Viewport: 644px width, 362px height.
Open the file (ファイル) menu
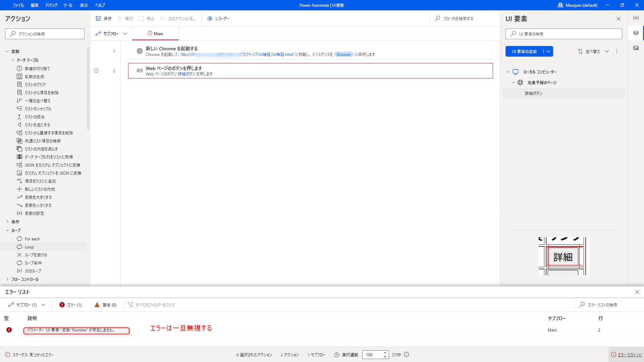pos(18,5)
